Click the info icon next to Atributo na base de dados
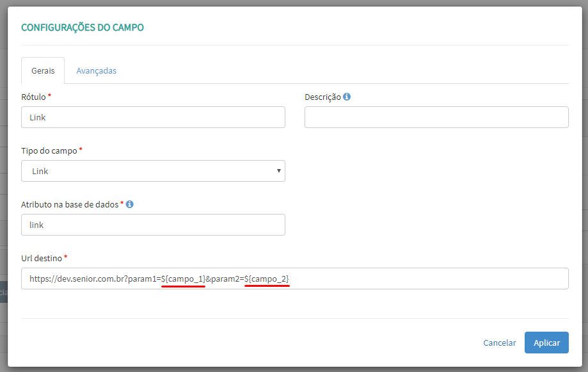588x372 pixels. click(130, 204)
